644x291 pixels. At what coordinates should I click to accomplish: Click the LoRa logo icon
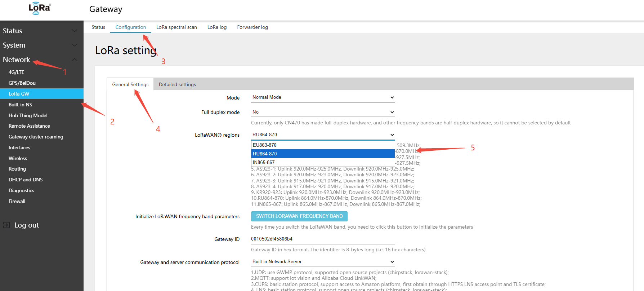click(40, 8)
